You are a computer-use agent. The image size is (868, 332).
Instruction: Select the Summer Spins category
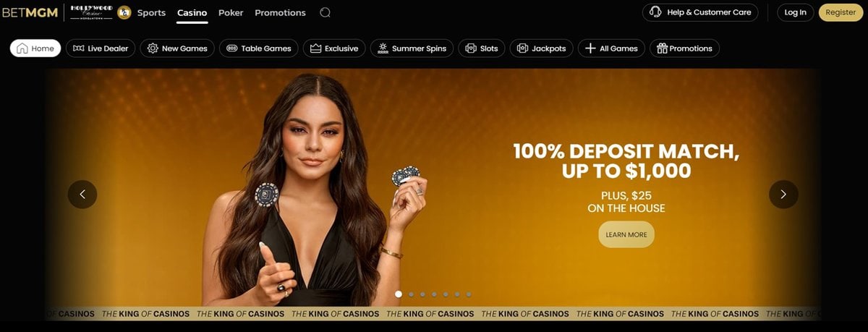pyautogui.click(x=412, y=48)
